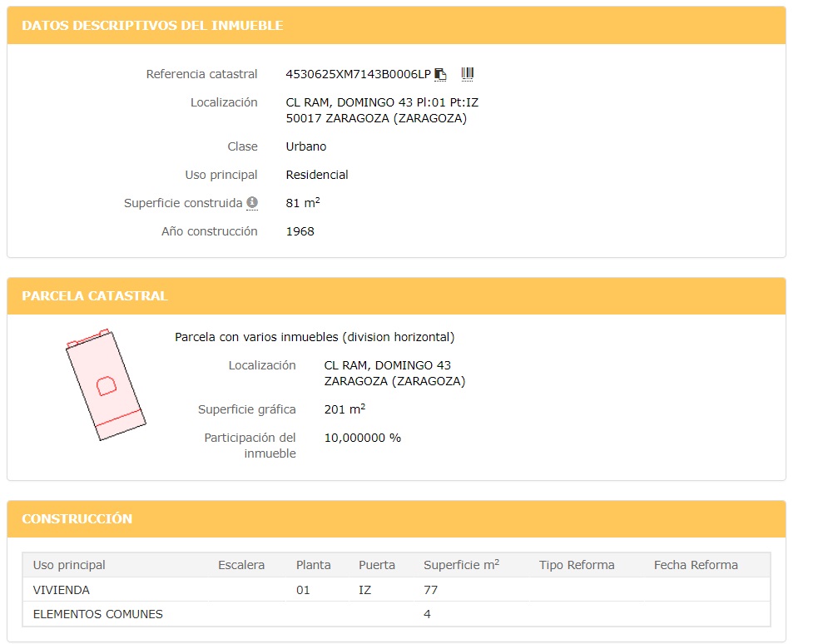
Task: Click the parcel address CL RAM, DOMINGO 43
Action: (x=387, y=365)
